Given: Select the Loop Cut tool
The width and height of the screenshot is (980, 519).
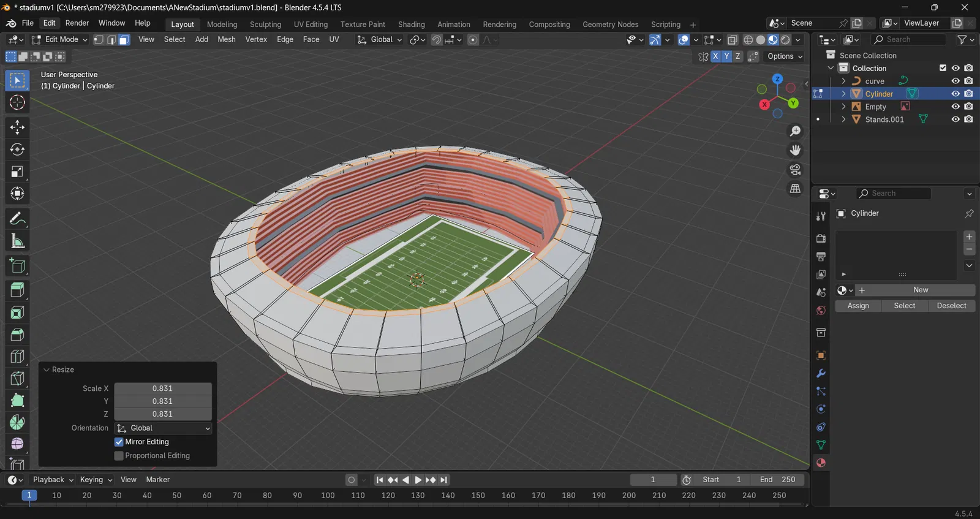Looking at the screenshot, I should [x=17, y=357].
